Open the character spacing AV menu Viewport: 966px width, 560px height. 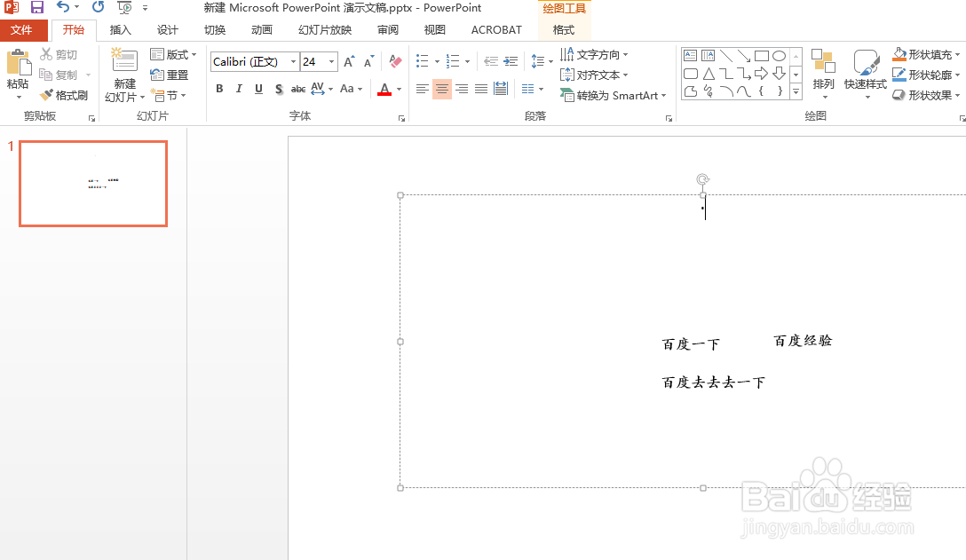321,89
